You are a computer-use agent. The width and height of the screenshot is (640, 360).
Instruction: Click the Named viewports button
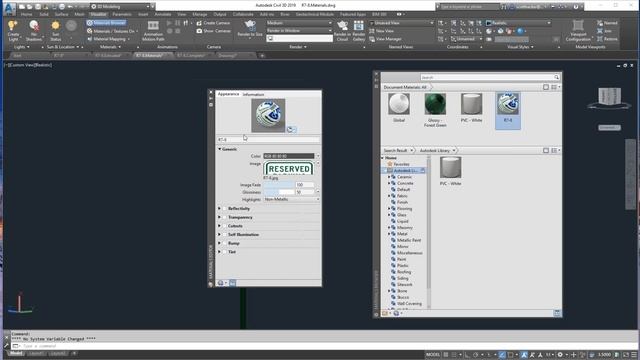tap(607, 23)
